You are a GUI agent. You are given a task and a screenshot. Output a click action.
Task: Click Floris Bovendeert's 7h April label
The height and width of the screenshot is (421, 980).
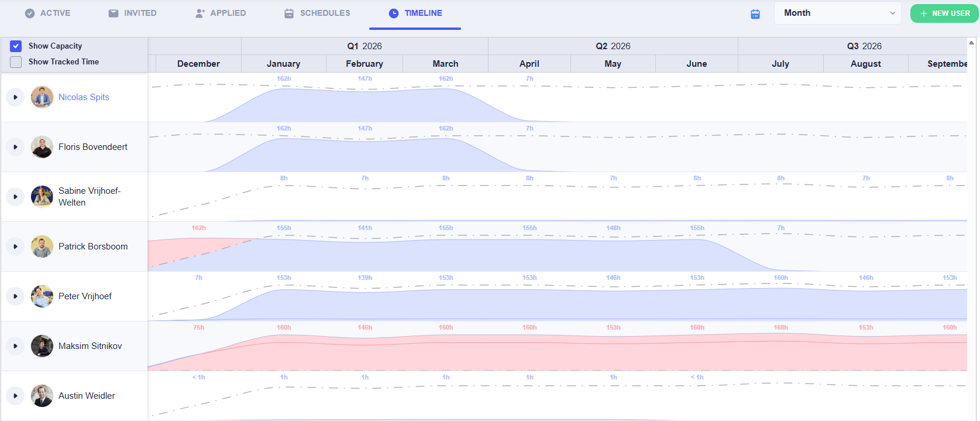tap(529, 128)
